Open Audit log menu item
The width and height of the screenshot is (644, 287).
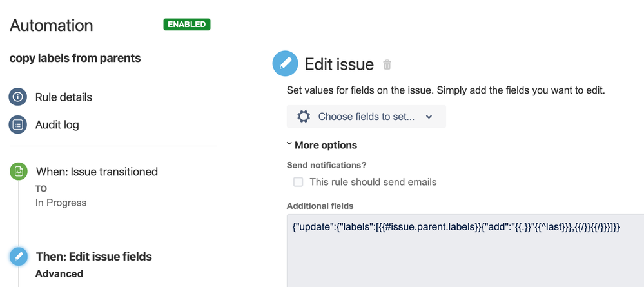57,124
